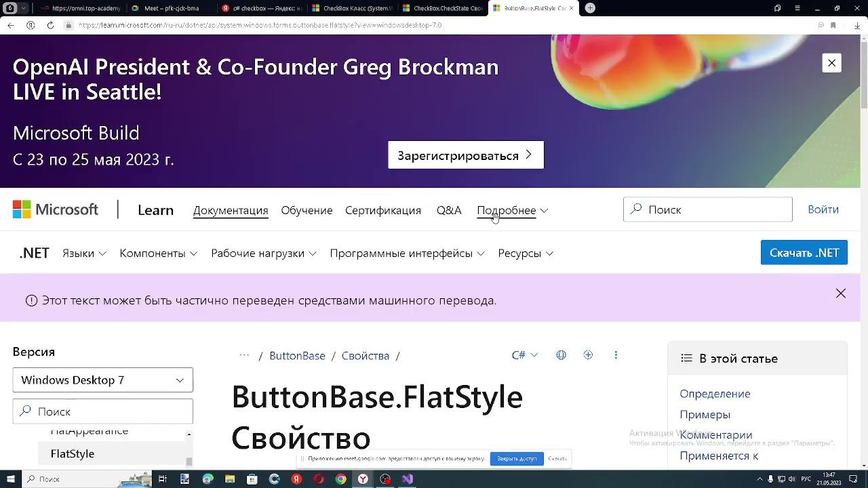The image size is (868, 488).
Task: Switch to Yandex Browser in the taskbar
Action: (363, 479)
